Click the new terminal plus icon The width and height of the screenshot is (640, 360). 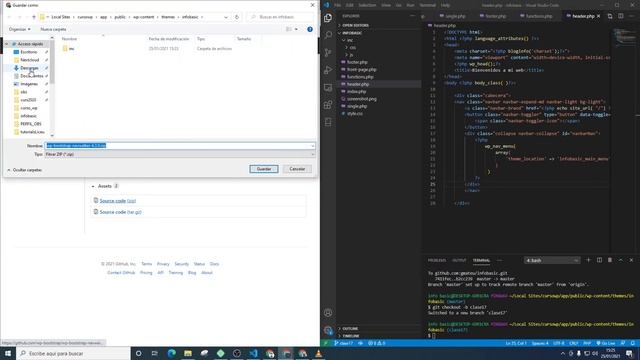click(588, 260)
